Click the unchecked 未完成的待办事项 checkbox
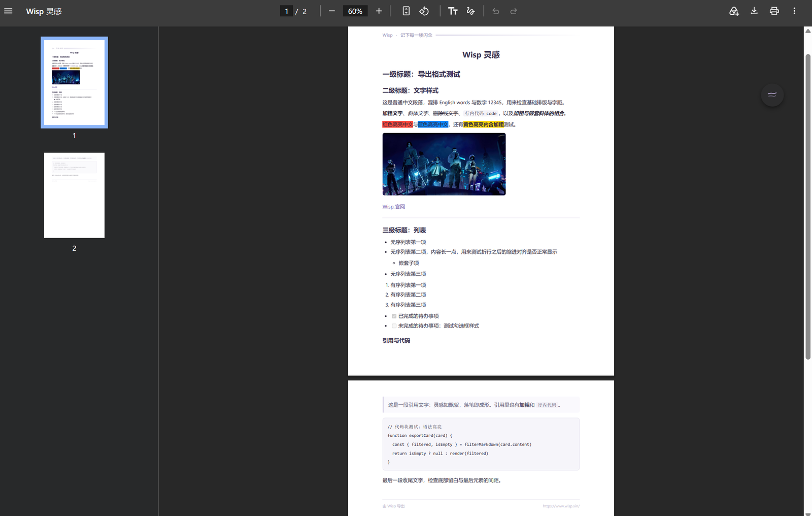This screenshot has width=812, height=516. (x=394, y=326)
